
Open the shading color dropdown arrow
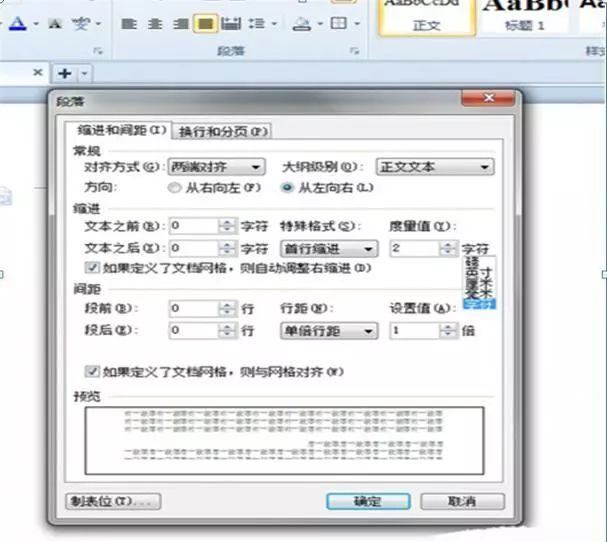pyautogui.click(x=320, y=24)
